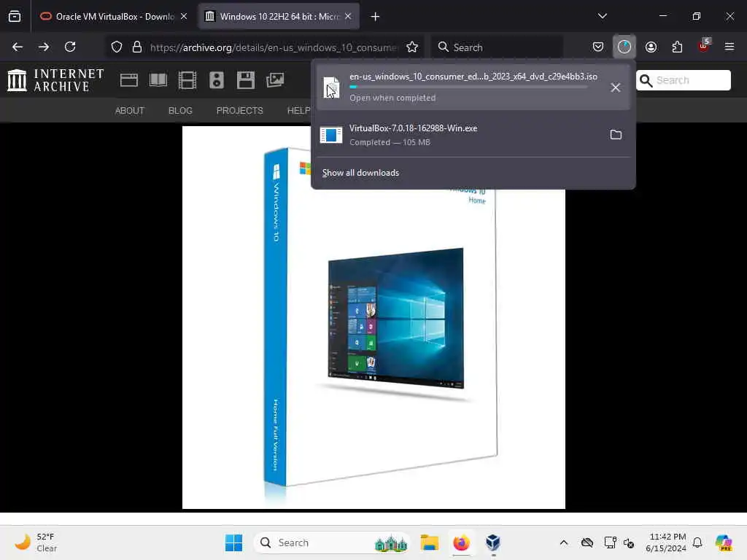Bookmark this page with the star icon
Viewport: 747px width, 560px height.
(412, 47)
